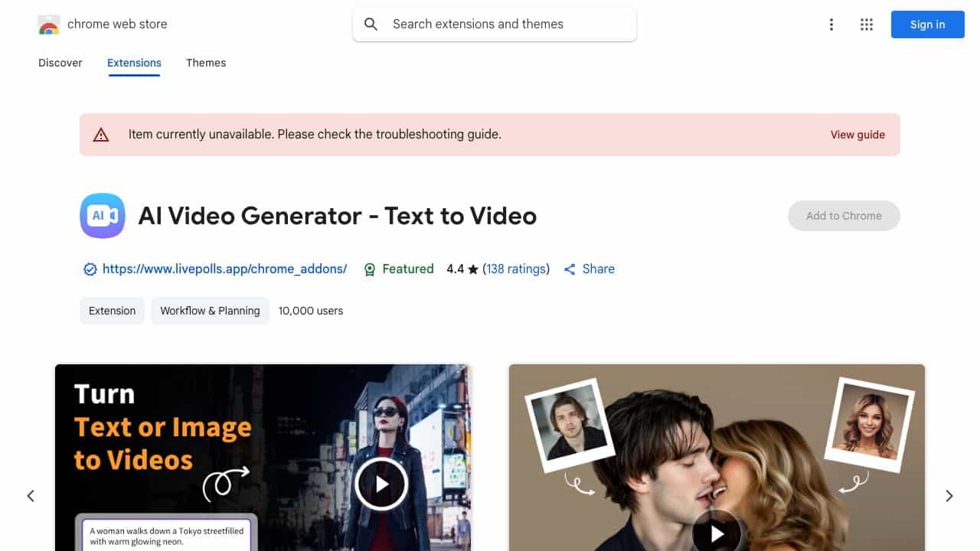Screen dimensions: 980x551
Task: Click the Add to Chrome button
Action: [x=844, y=216]
